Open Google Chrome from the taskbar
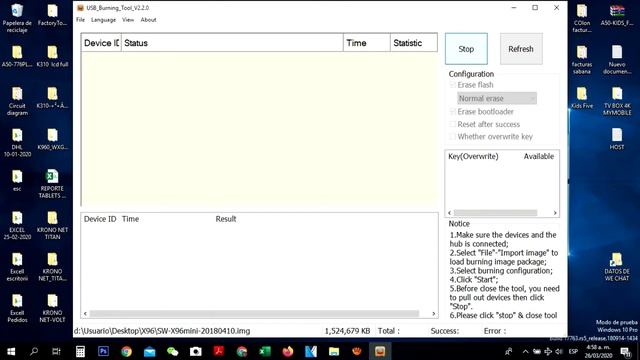The width and height of the screenshot is (640, 360). [x=127, y=351]
